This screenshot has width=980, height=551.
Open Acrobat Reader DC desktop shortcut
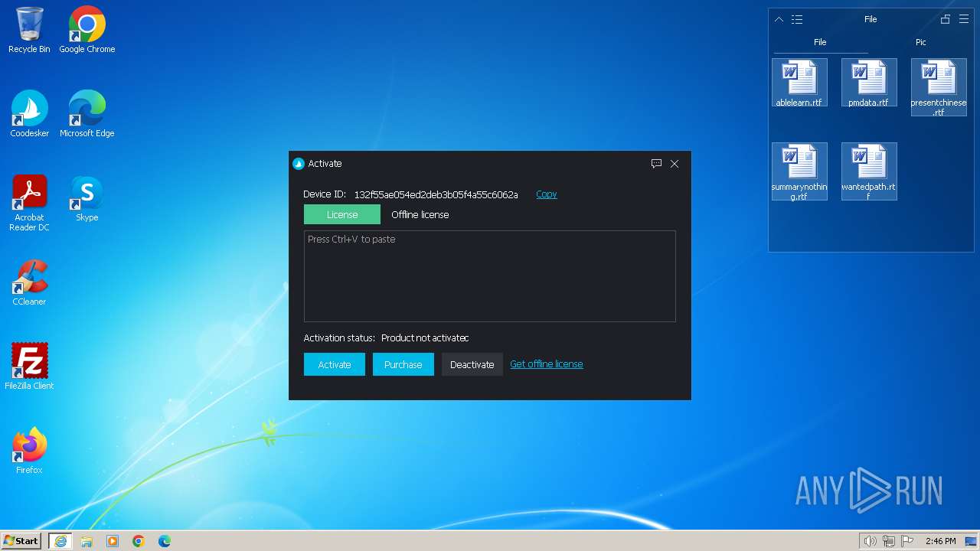click(x=29, y=204)
